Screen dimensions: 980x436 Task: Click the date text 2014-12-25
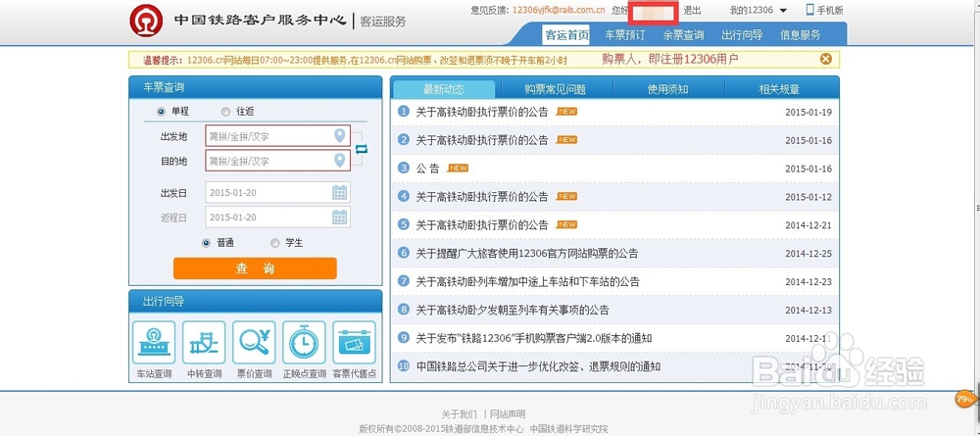[808, 254]
